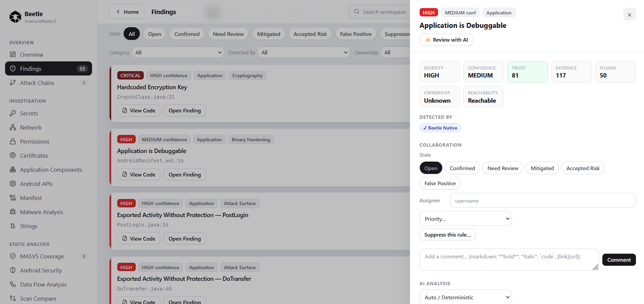Close the finding detail panel
Image resolution: width=644 pixels, height=304 pixels.
coord(629,14)
